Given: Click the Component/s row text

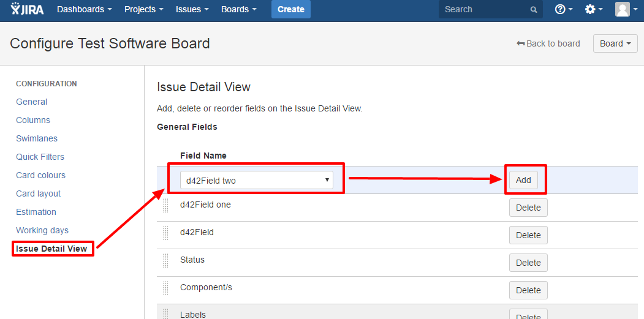Looking at the screenshot, I should click(x=206, y=287).
